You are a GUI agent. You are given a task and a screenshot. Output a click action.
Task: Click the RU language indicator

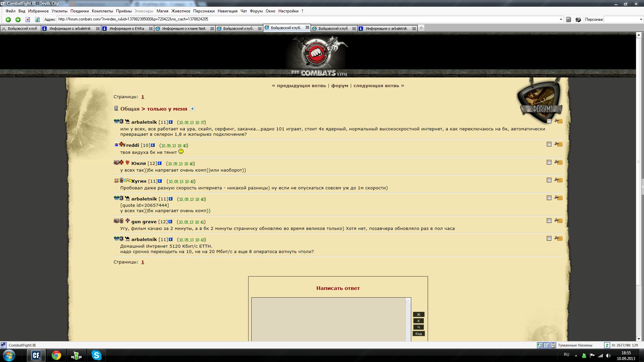tap(567, 355)
